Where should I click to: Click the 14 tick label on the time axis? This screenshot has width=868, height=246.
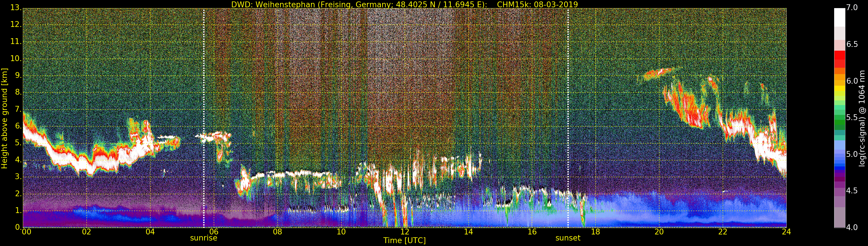click(468, 232)
